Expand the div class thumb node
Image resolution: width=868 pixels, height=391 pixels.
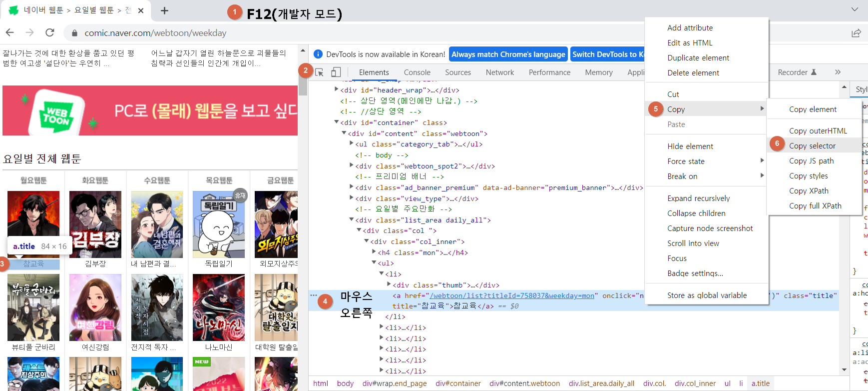click(x=389, y=284)
